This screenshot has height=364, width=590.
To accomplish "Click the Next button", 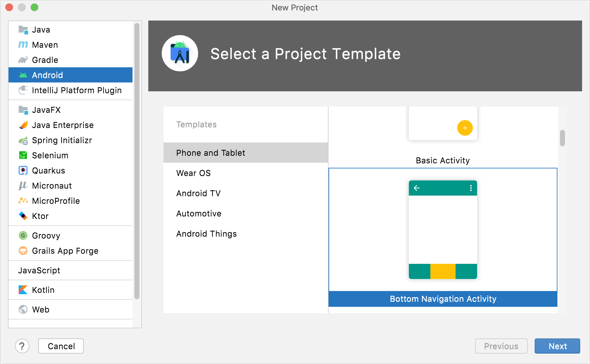I will pos(557,346).
